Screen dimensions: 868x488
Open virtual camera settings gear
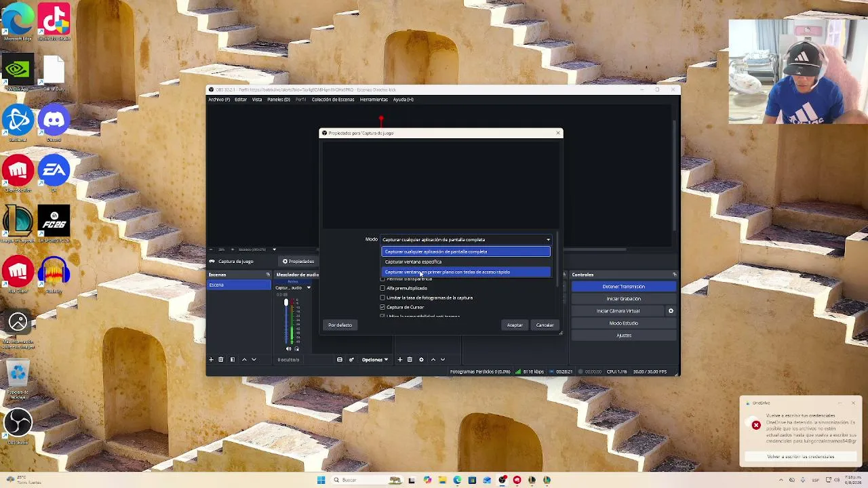tap(671, 311)
